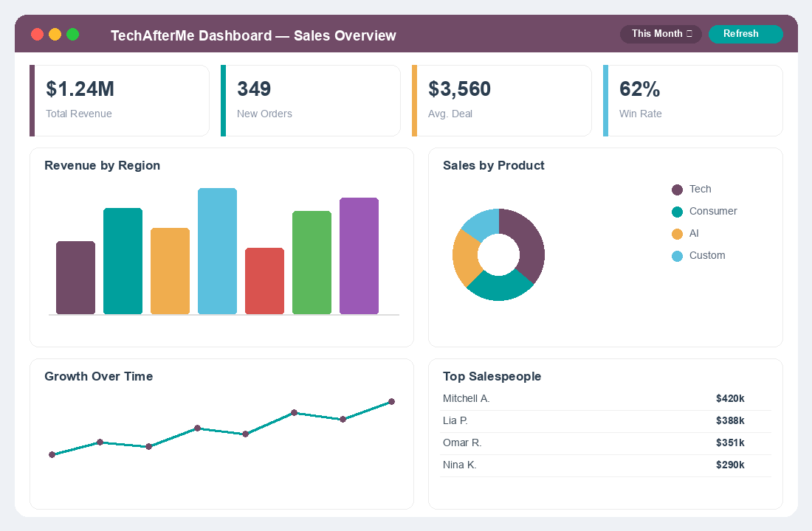Click the Consumer legend label
The height and width of the screenshot is (531, 812).
click(713, 211)
